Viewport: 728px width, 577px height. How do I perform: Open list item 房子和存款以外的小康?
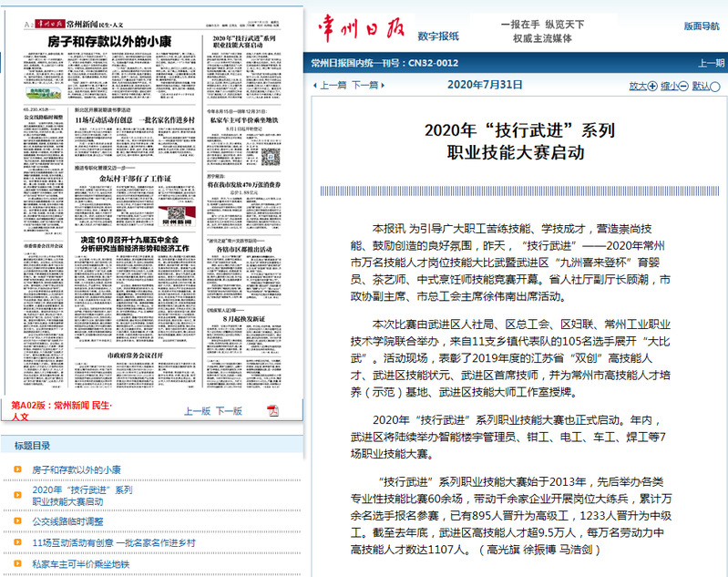tap(77, 469)
